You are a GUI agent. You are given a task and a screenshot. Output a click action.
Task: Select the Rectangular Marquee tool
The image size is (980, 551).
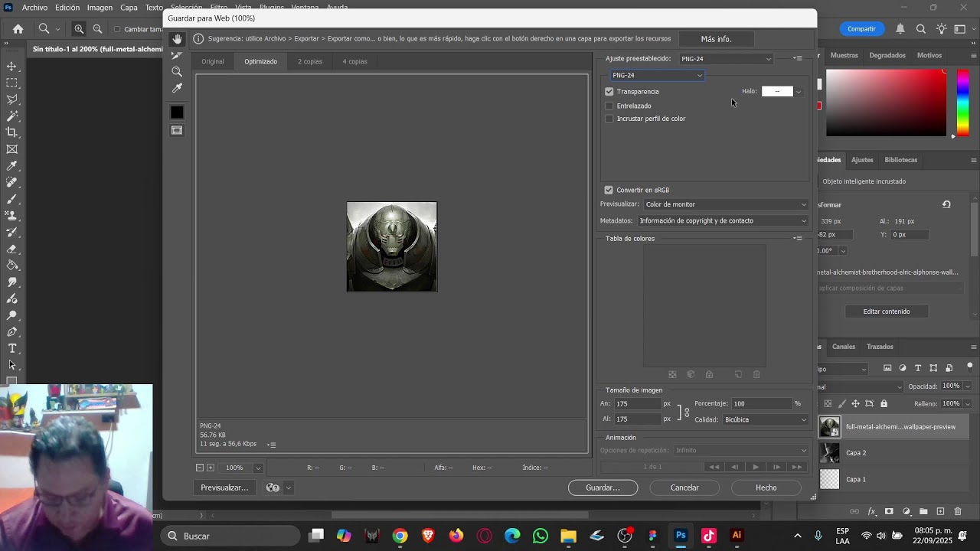(11, 83)
